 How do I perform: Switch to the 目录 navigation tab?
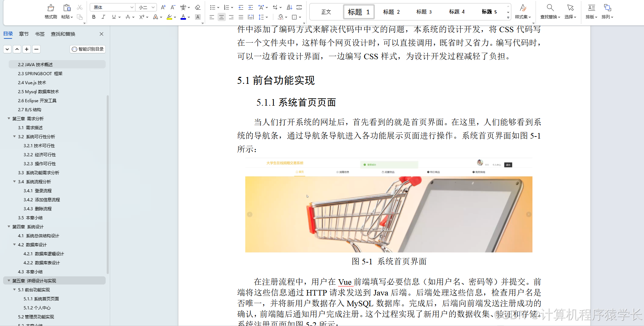[x=8, y=34]
